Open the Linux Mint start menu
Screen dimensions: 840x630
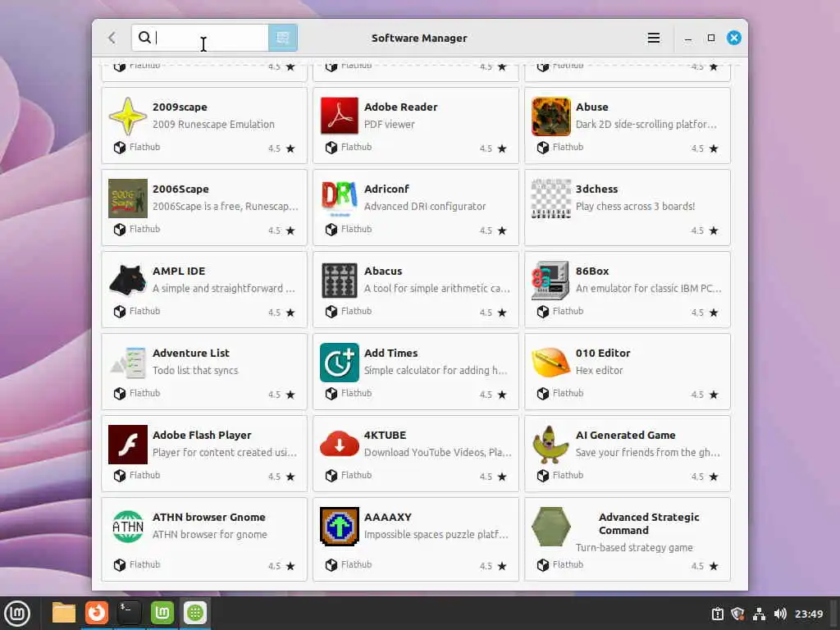(17, 613)
